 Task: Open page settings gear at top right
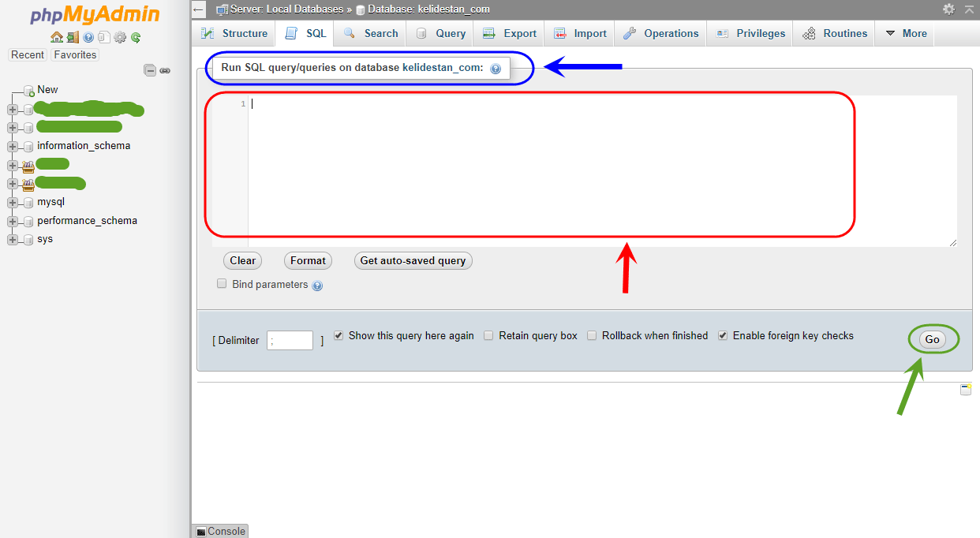coord(948,9)
